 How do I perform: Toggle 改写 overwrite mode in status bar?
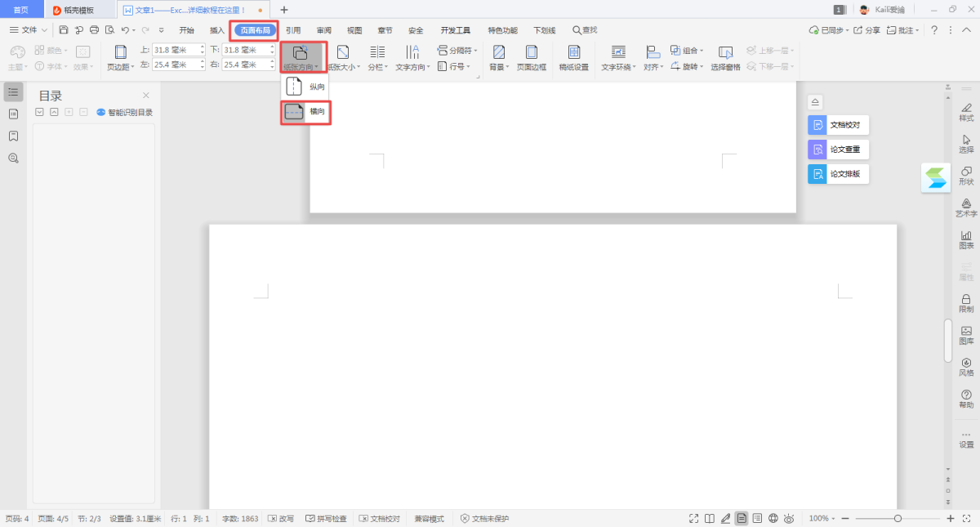[x=282, y=519]
